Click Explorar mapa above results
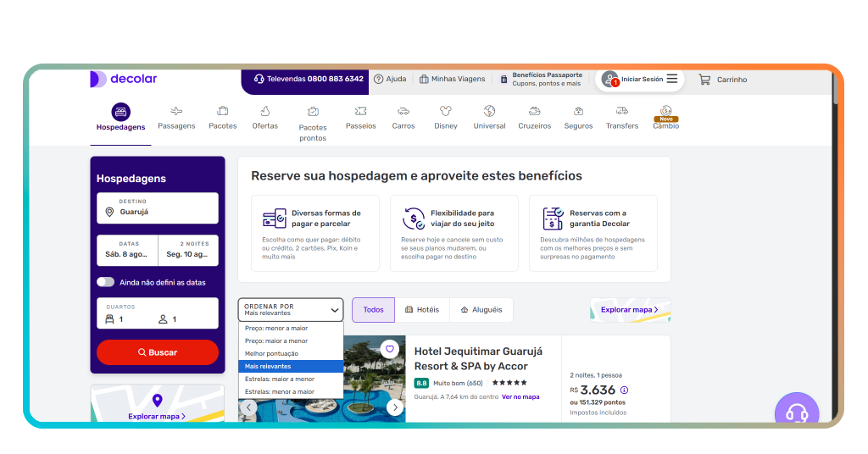 pyautogui.click(x=630, y=310)
